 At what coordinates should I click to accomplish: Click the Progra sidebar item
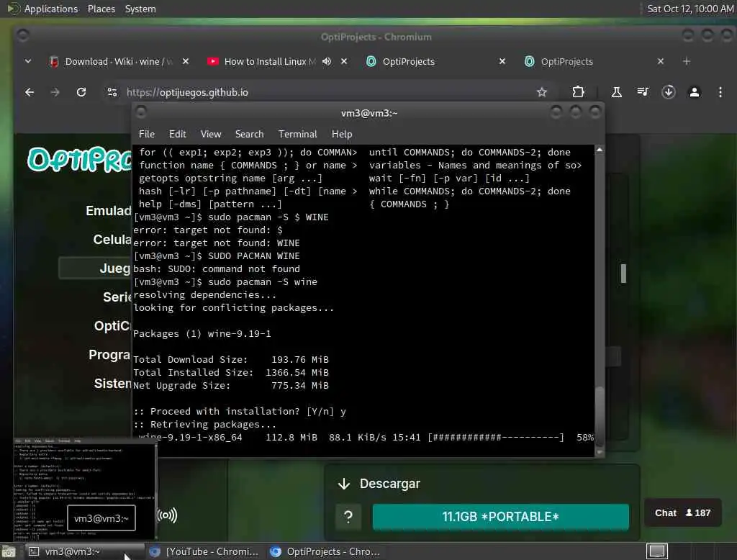tap(109, 355)
